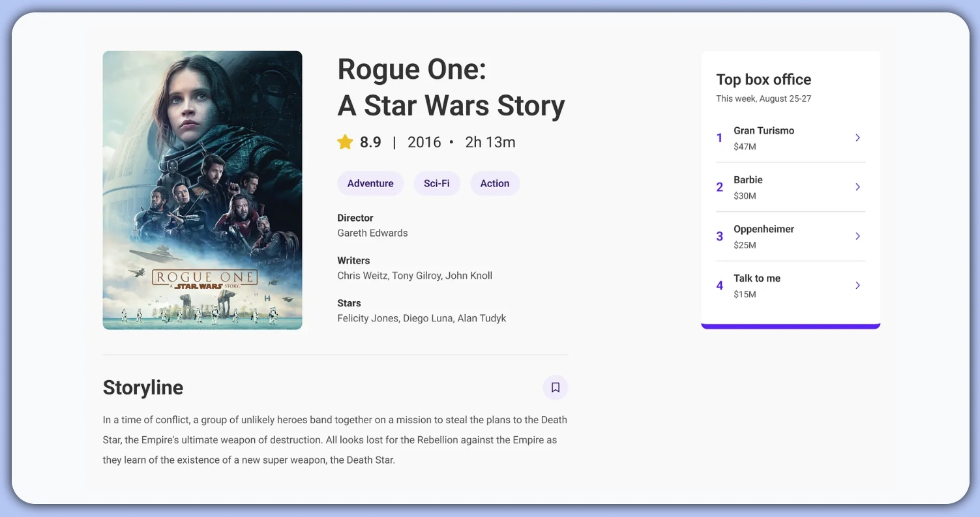Click the writers names line
This screenshot has width=980, height=517.
click(x=415, y=276)
